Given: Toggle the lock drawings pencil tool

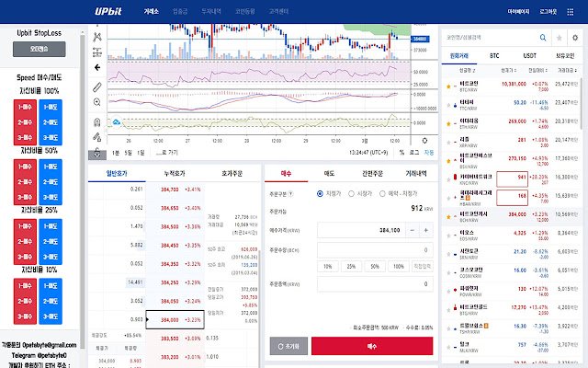Looking at the screenshot, I should (97, 137).
